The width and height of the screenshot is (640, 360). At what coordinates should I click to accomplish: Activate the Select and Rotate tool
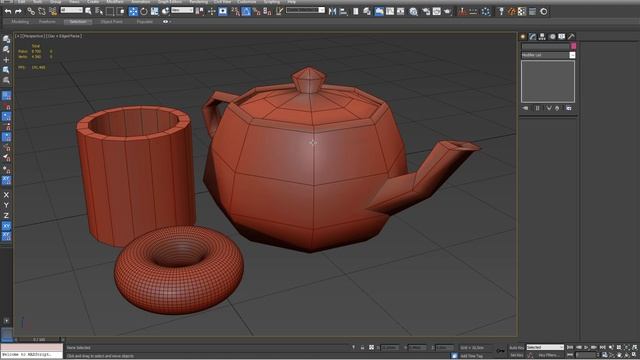point(144,11)
